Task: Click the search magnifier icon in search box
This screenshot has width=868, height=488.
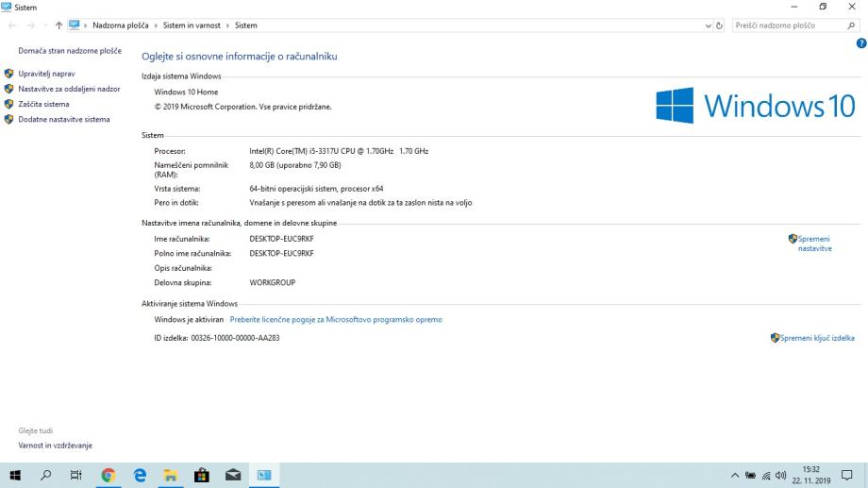Action: pos(851,25)
